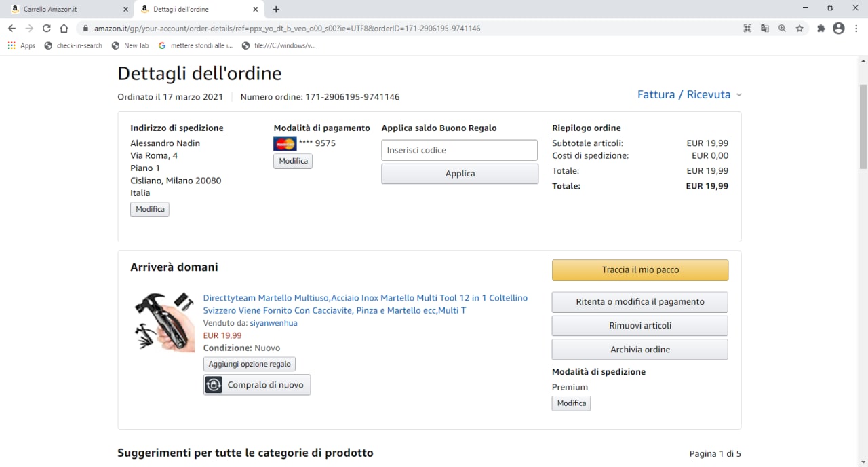Click the 'Ordinato il 17 marzo 2021' text

(170, 97)
